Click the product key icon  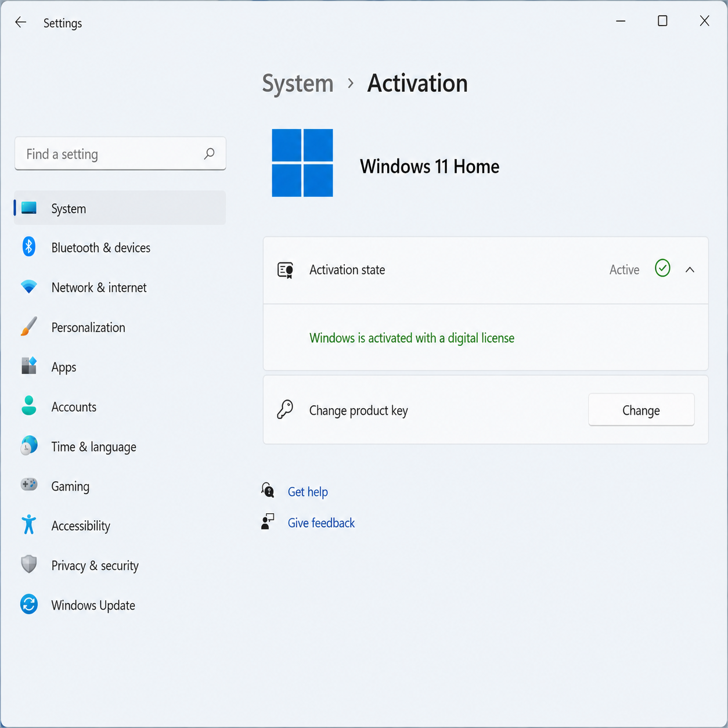pos(285,409)
